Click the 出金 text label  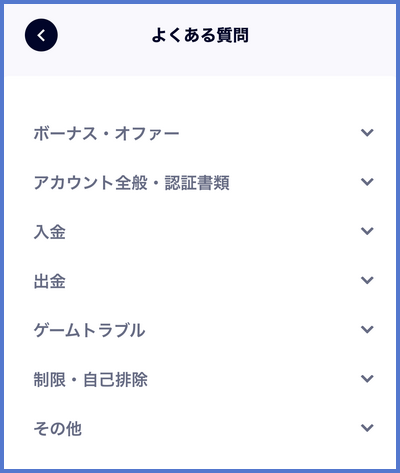point(49,281)
